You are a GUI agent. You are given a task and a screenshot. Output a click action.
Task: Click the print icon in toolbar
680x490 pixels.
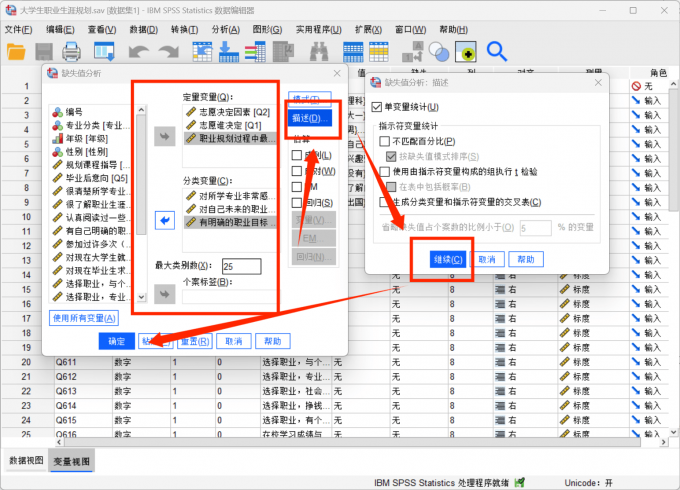tap(73, 51)
